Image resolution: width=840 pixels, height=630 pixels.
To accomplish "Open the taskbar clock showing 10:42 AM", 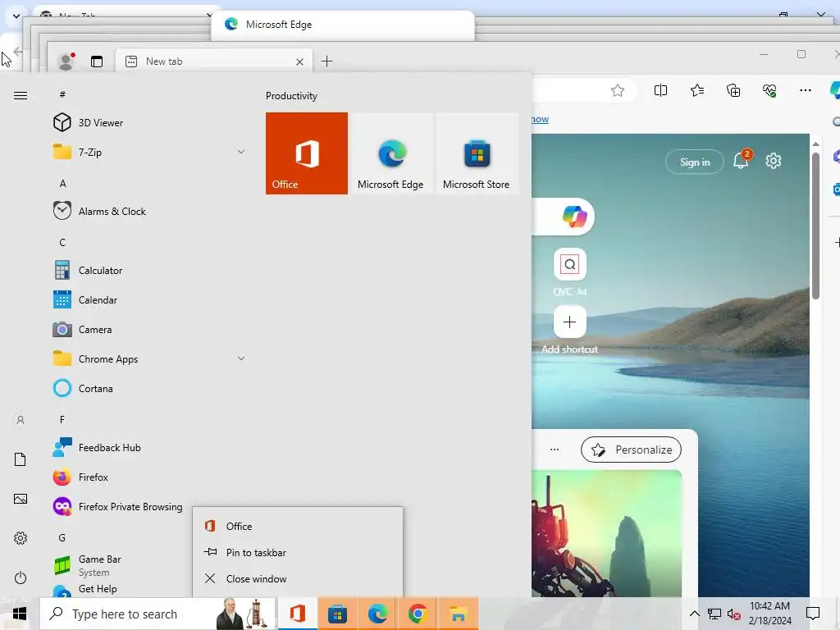I will 769,614.
